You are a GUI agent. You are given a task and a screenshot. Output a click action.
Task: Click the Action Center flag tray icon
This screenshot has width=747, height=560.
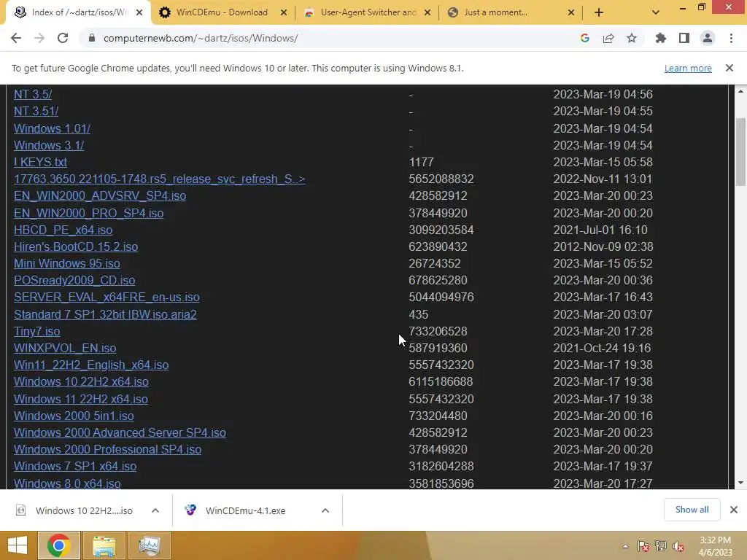pyautogui.click(x=643, y=546)
